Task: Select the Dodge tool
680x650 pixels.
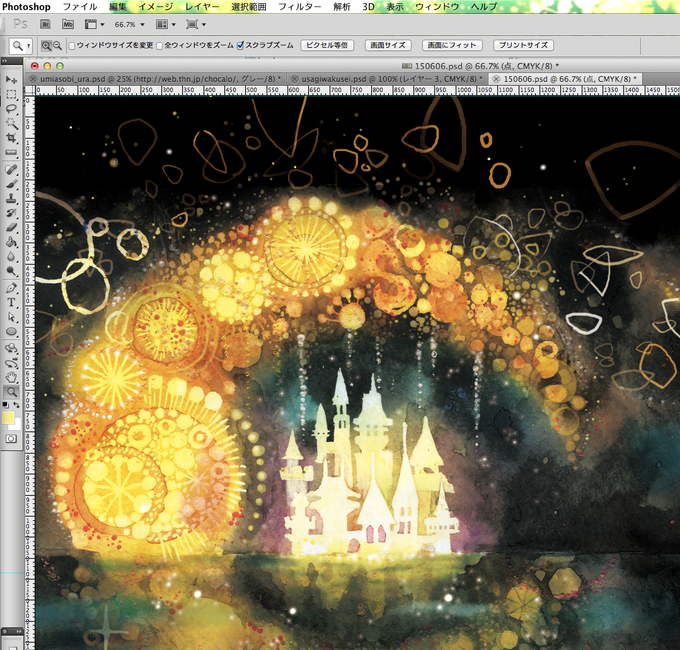Action: [11, 272]
